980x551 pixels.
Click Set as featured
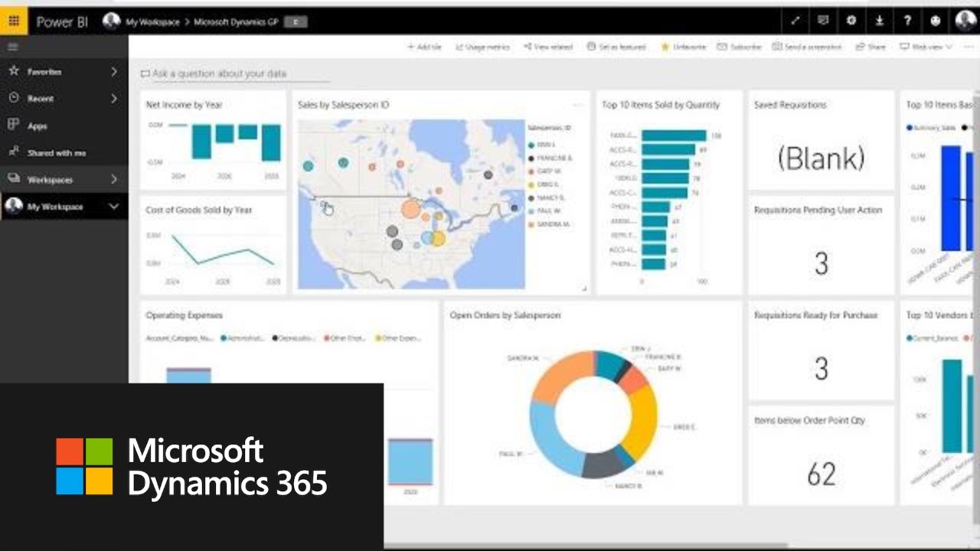point(616,47)
